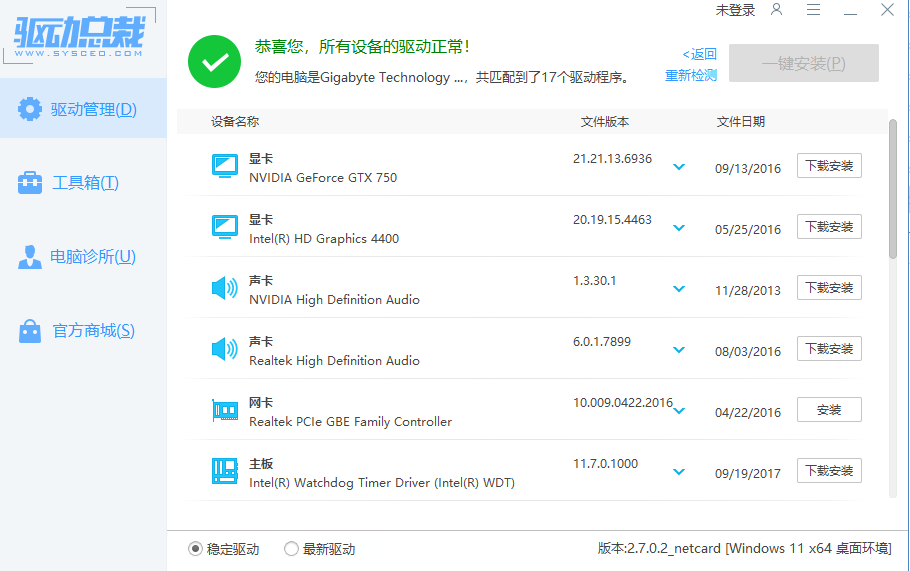Viewport: 910px width, 571px height.
Task: Click the NVIDIA GeForce GTX 750 device name
Action: click(x=323, y=178)
